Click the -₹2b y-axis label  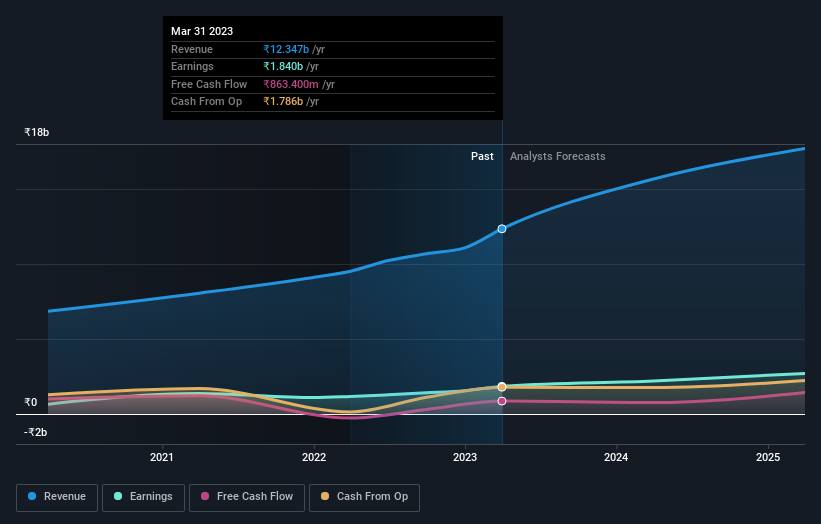tap(36, 432)
